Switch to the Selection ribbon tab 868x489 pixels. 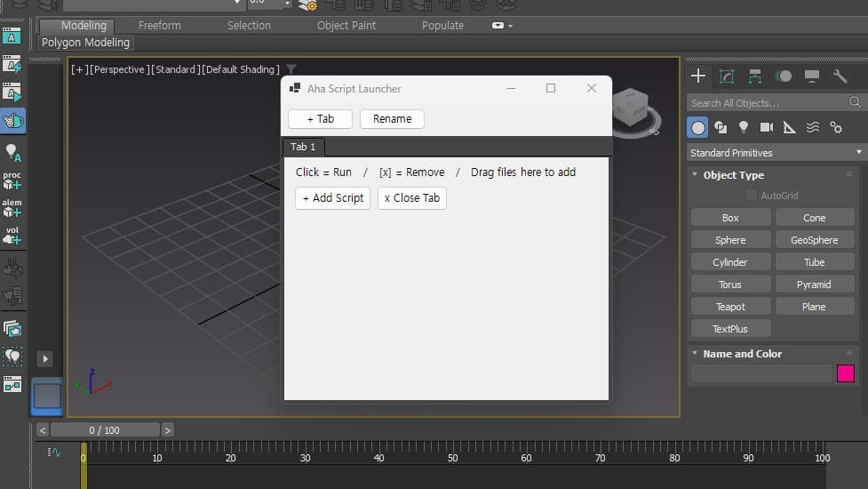tap(249, 26)
